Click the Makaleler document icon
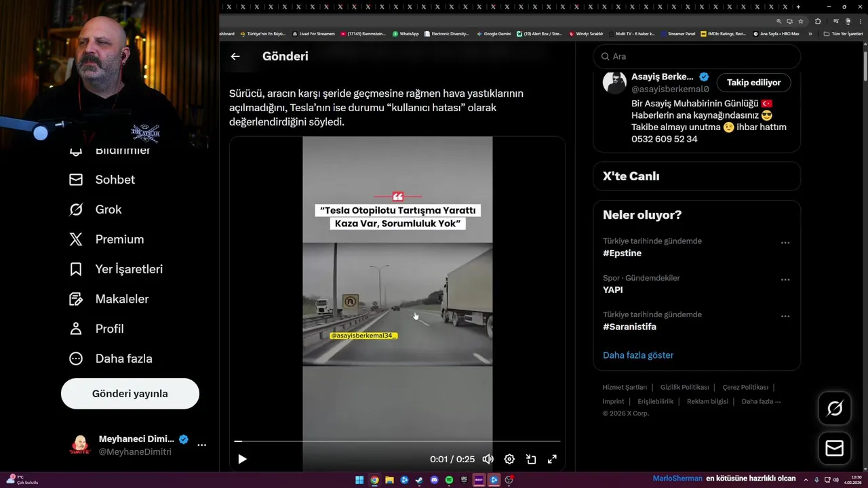The image size is (868, 488). pyautogui.click(x=76, y=299)
